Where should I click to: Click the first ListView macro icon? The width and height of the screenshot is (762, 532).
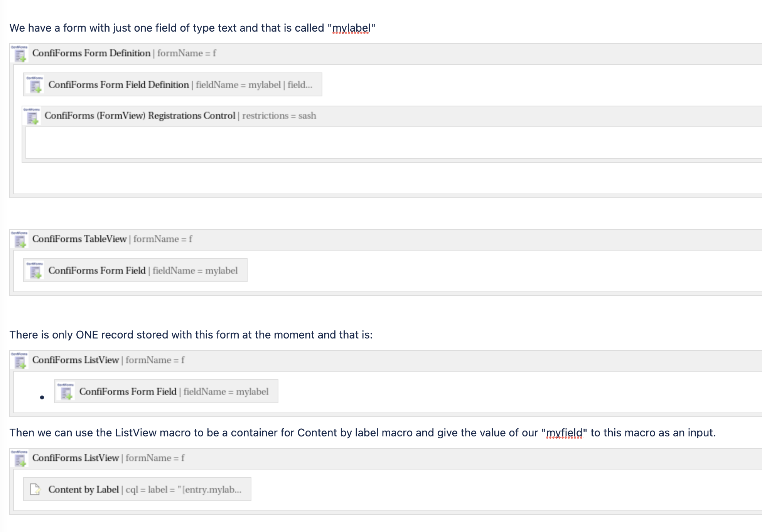click(x=19, y=361)
